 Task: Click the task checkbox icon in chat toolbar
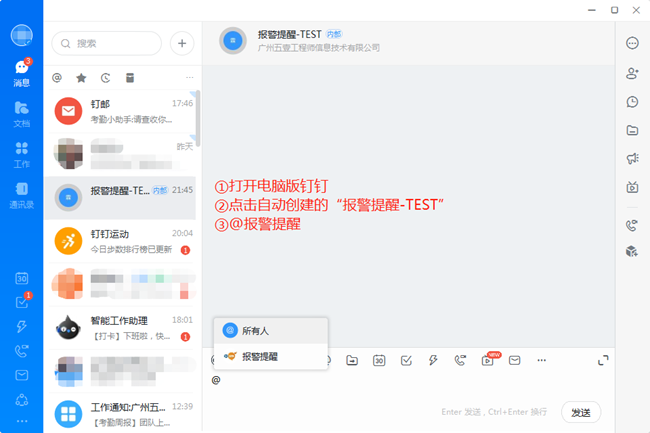pos(406,360)
